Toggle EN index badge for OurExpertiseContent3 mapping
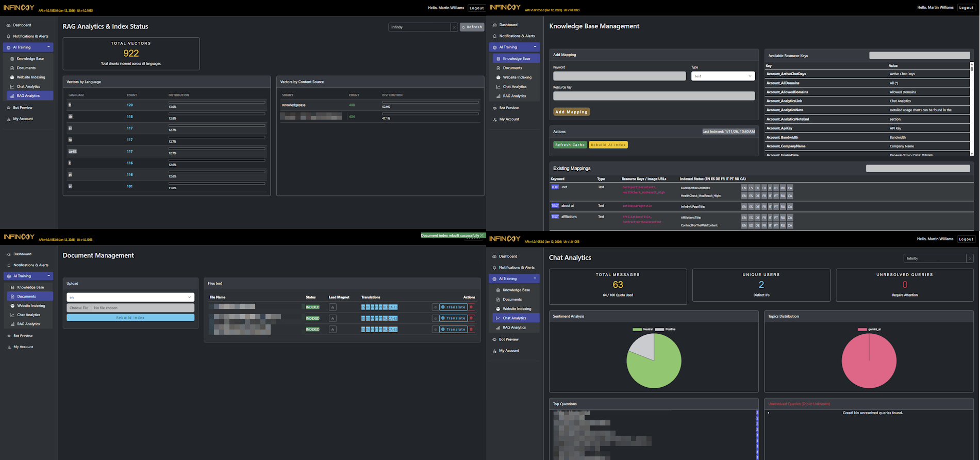Image resolution: width=980 pixels, height=460 pixels. pyautogui.click(x=744, y=188)
